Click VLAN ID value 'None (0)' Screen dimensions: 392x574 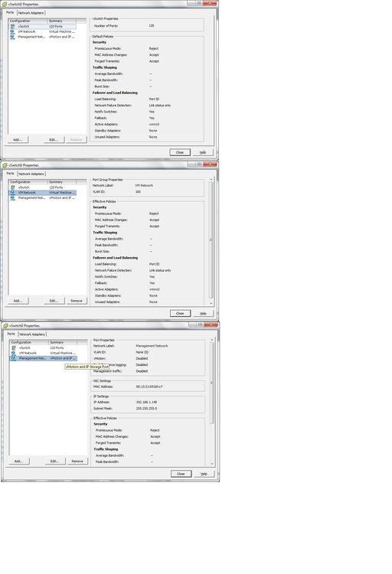142,352
